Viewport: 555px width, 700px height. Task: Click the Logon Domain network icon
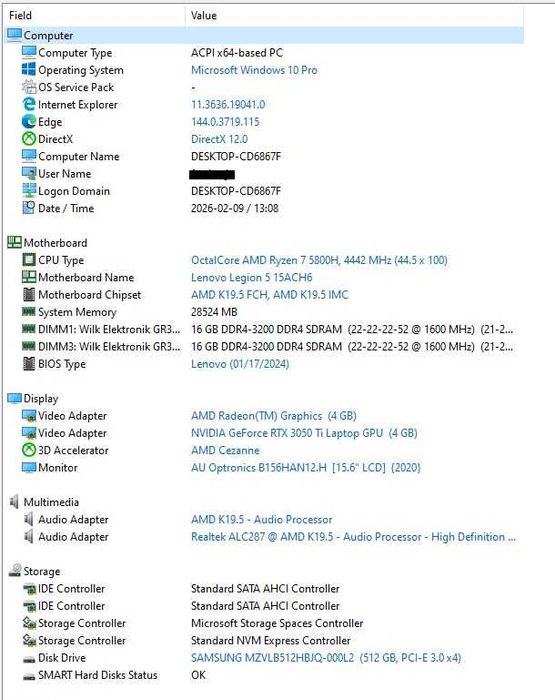tap(29, 191)
